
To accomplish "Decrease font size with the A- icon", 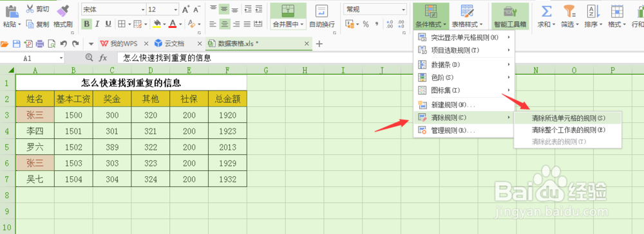I will (x=197, y=9).
